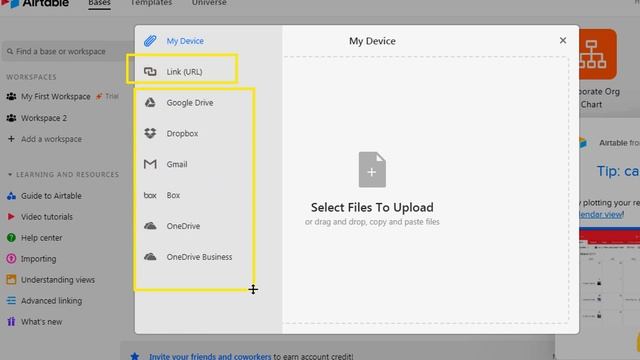Image resolution: width=640 pixels, height=360 pixels.
Task: Click the Box logo icon
Action: pyautogui.click(x=150, y=195)
